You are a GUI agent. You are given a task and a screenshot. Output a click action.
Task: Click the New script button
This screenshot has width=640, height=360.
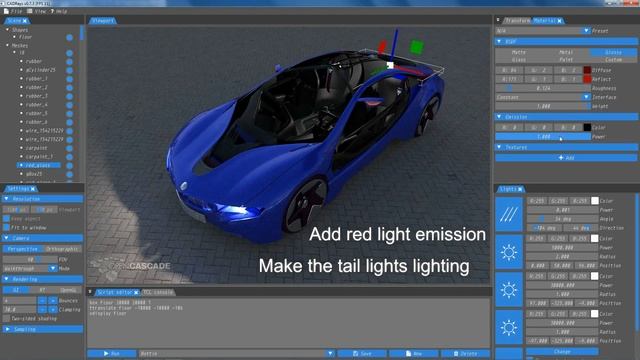(x=414, y=353)
